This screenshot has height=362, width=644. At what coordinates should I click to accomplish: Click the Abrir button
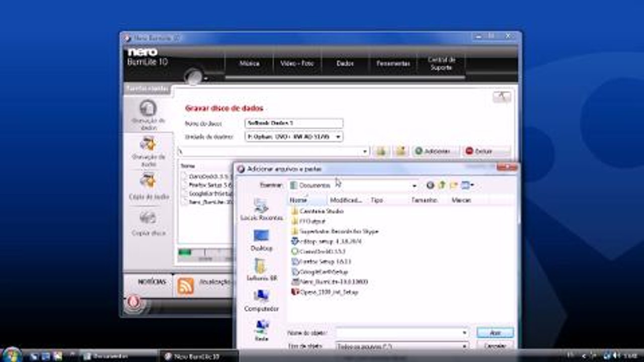pyautogui.click(x=495, y=333)
